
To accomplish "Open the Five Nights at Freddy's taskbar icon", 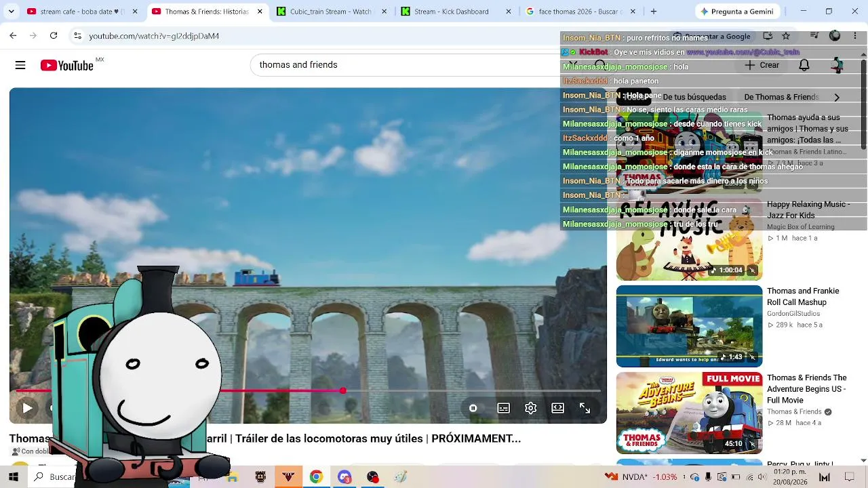I will [x=260, y=476].
